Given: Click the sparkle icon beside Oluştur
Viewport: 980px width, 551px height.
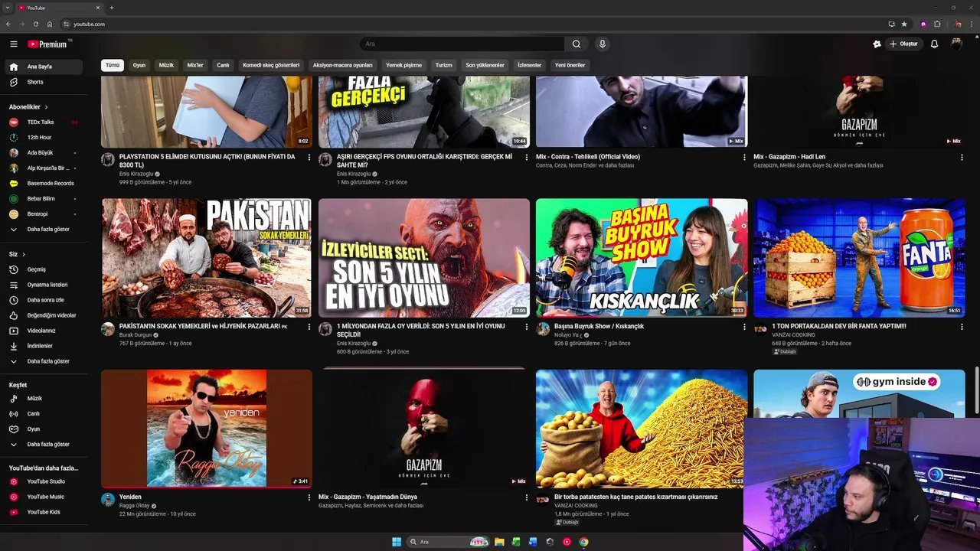Looking at the screenshot, I should coord(877,44).
